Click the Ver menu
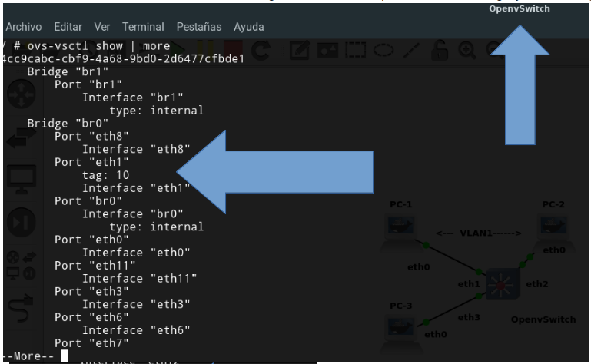Screen dimensions: 591x364 pos(101,27)
